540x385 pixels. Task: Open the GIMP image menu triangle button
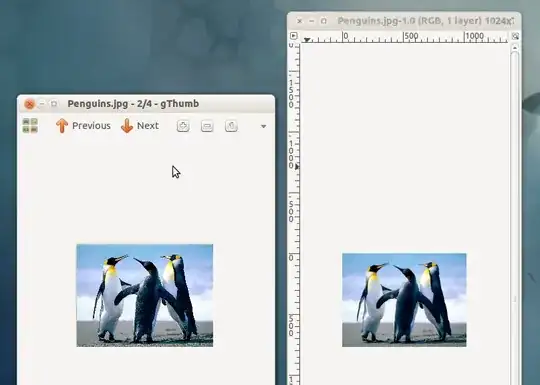[x=293, y=36]
